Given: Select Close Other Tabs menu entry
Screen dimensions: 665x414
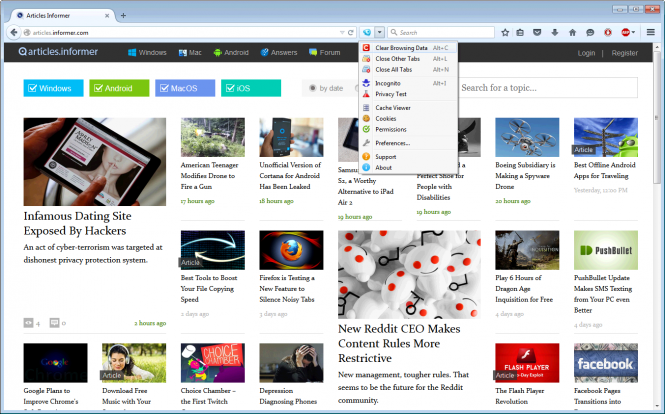Looking at the screenshot, I should point(408,59).
